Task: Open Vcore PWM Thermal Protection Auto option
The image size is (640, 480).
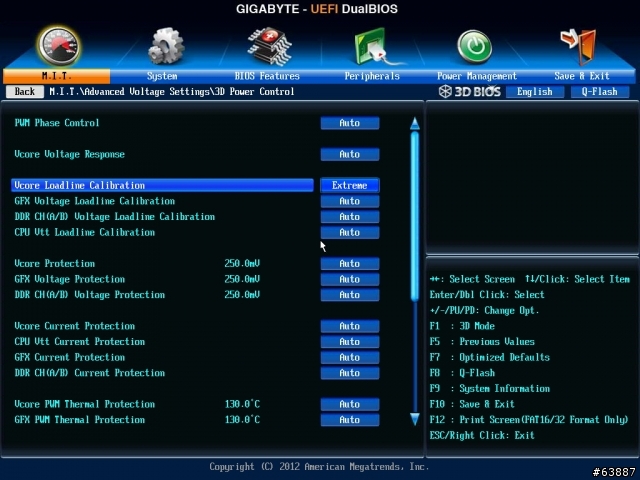Action: point(350,404)
